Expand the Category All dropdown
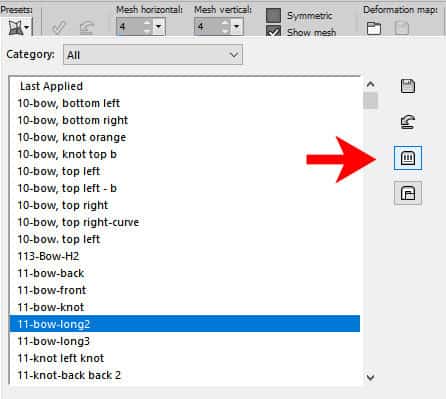The image size is (446, 399). (x=153, y=55)
